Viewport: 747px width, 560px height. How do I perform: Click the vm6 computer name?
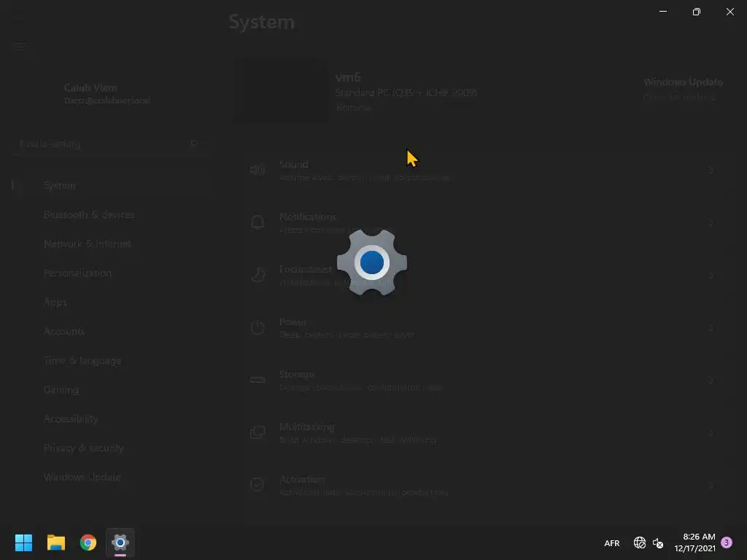(348, 77)
